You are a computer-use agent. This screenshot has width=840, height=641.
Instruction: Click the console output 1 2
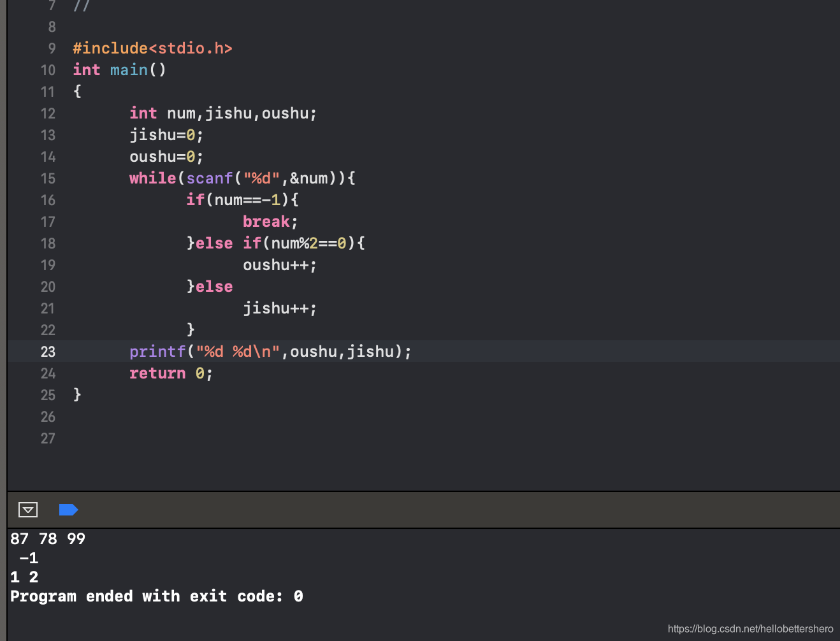point(24,577)
